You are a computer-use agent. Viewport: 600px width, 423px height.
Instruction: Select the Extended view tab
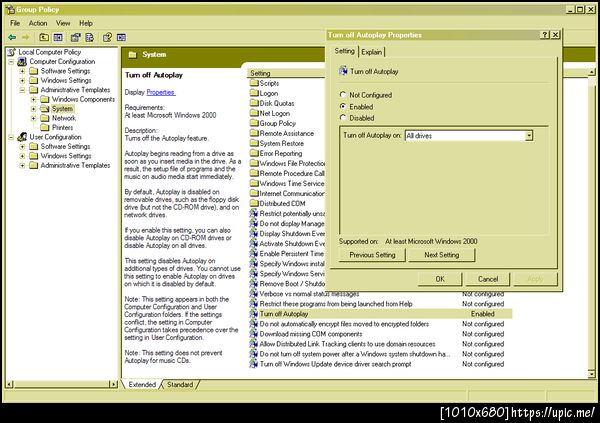[142, 384]
